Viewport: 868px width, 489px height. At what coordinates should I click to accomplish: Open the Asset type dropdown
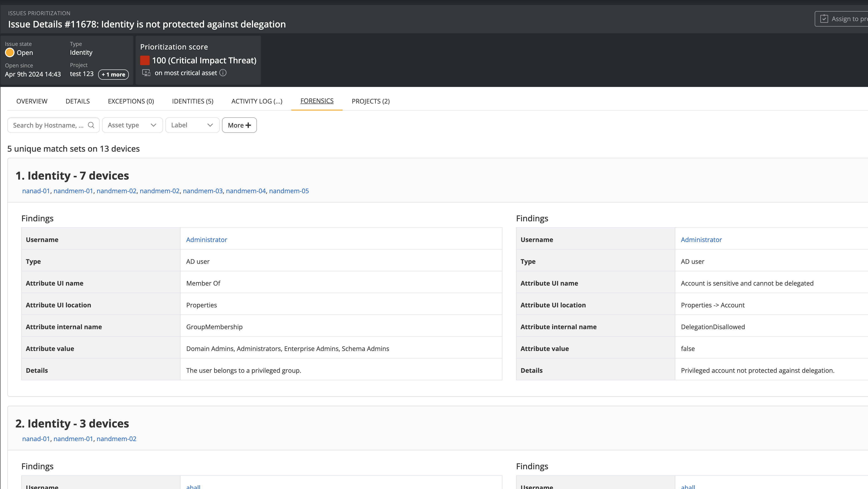(132, 125)
